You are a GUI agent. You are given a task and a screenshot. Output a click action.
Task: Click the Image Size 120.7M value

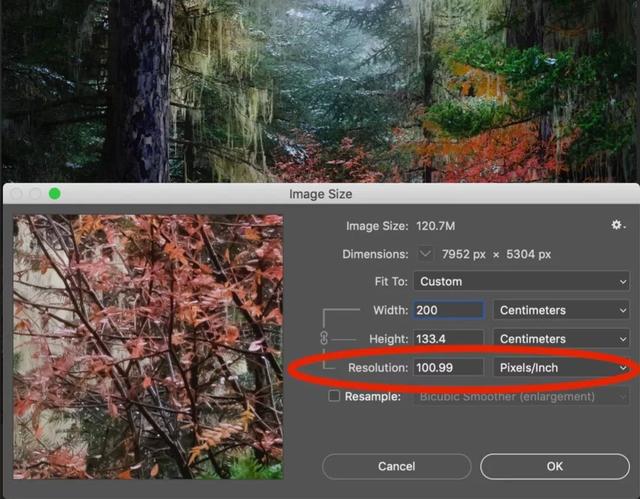point(436,226)
